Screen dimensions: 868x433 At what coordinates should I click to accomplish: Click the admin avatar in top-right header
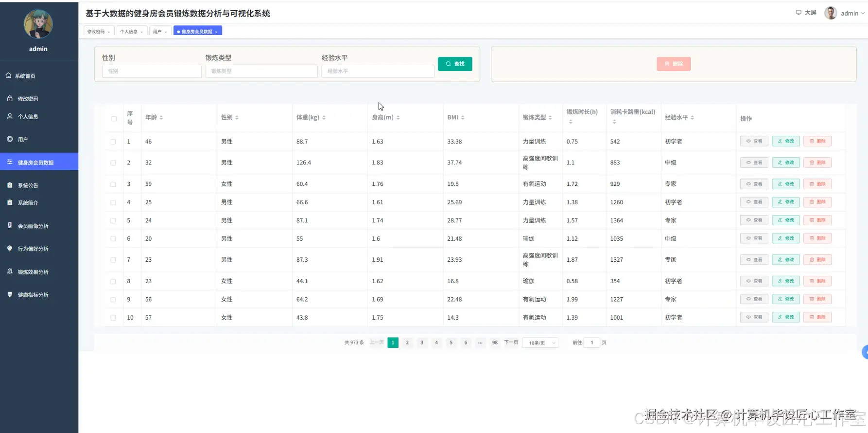(831, 13)
